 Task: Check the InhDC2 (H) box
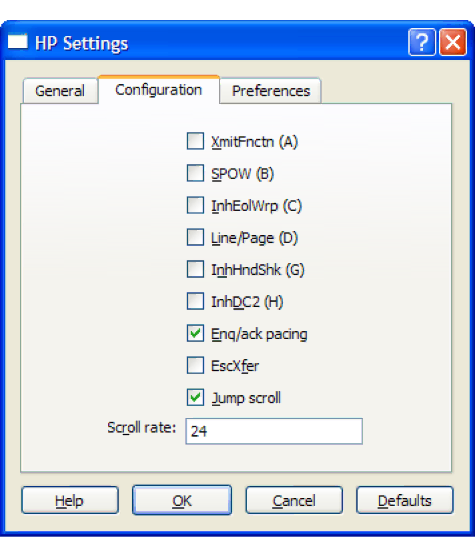[195, 301]
